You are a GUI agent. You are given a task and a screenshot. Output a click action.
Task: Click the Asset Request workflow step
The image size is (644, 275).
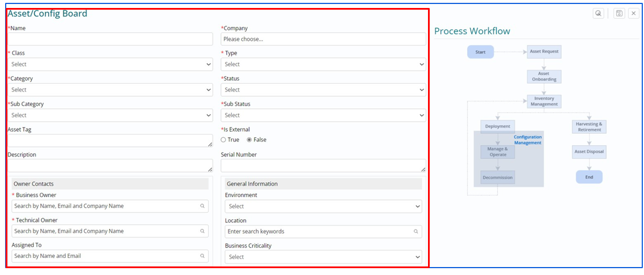point(544,52)
